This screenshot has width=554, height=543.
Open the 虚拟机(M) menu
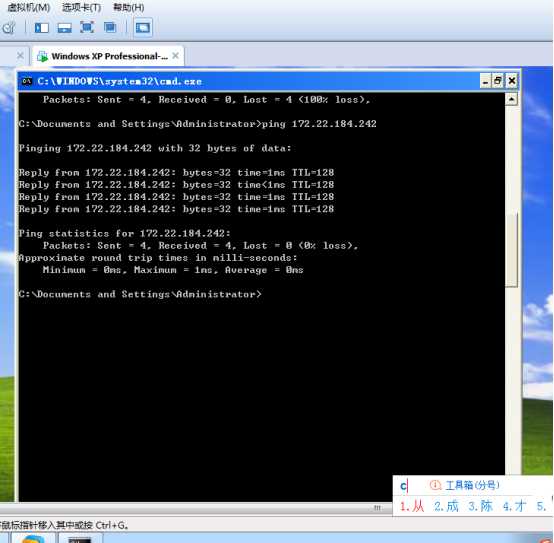click(x=28, y=7)
